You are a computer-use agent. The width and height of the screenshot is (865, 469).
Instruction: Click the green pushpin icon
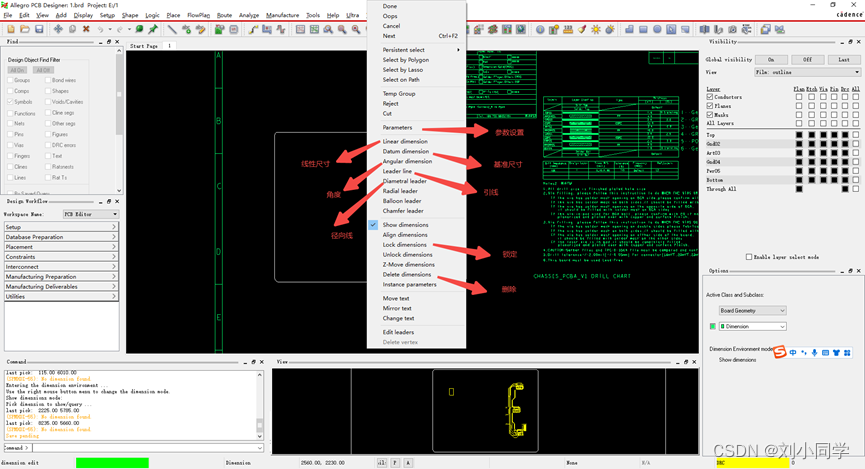[x=153, y=29]
